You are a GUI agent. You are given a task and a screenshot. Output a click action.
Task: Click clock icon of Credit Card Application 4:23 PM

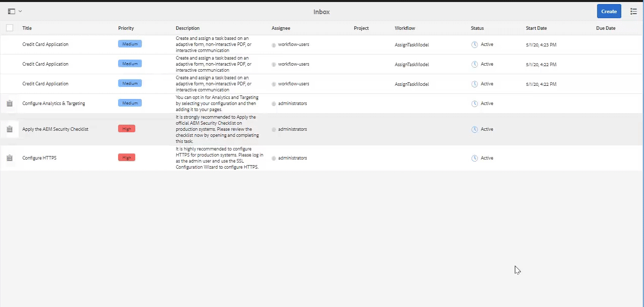[474, 44]
